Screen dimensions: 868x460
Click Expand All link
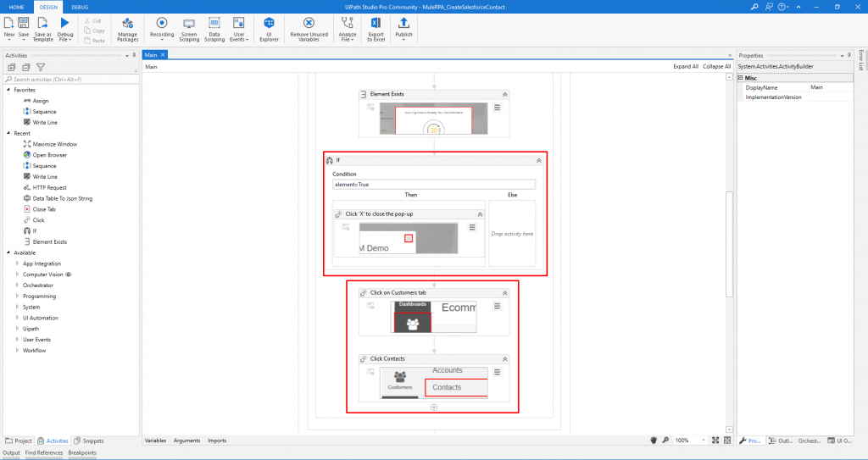pos(686,66)
